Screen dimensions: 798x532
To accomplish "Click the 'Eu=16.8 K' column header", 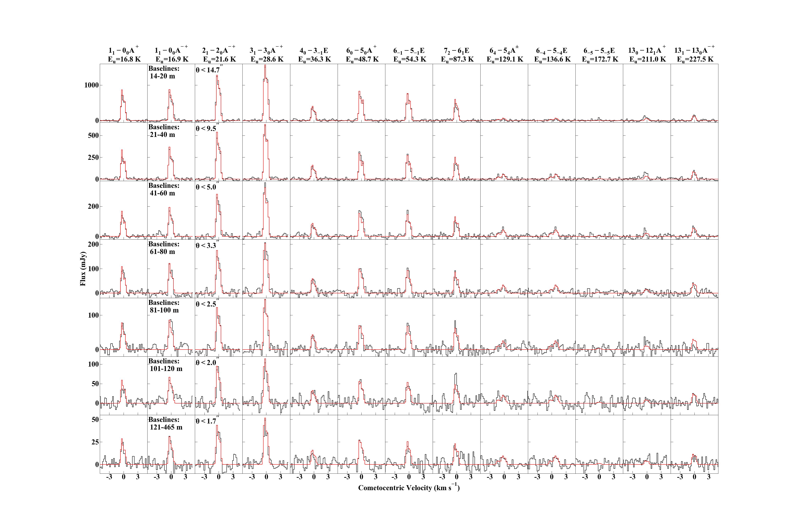I will click(x=124, y=59).
